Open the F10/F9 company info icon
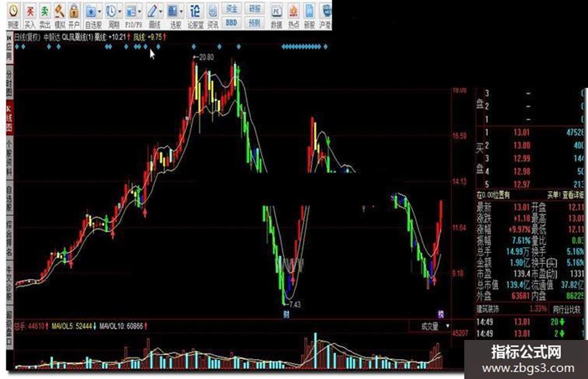 (x=131, y=11)
